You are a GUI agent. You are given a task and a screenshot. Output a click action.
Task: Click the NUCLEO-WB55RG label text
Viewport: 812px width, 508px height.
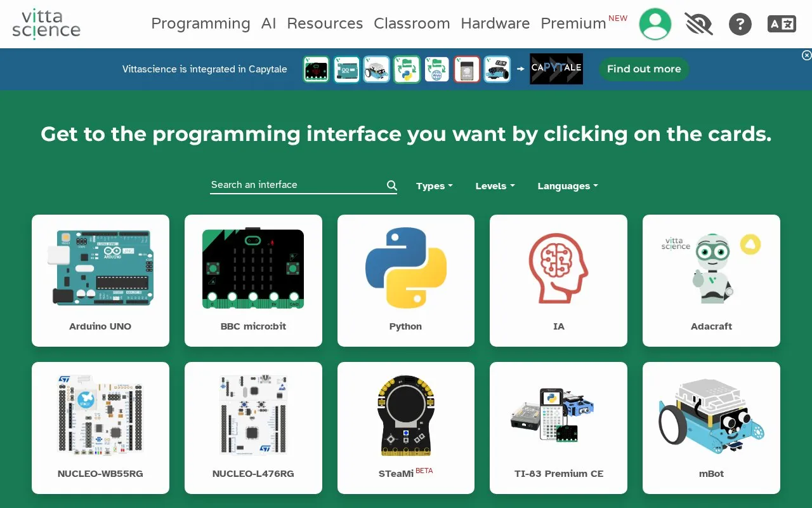[100, 474]
